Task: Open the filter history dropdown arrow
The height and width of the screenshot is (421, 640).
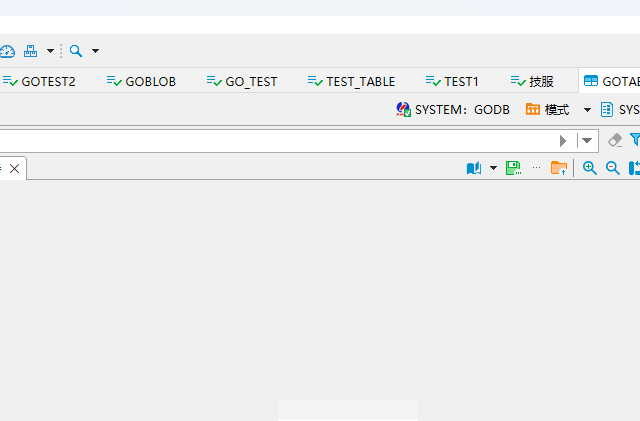Action: click(587, 141)
